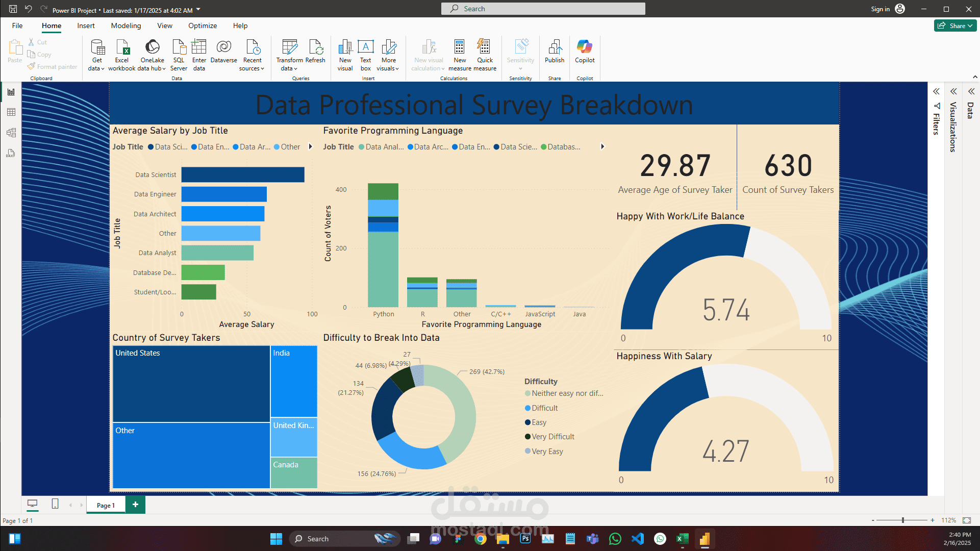Viewport: 980px width, 551px height.
Task: Select the Page 1 tab
Action: pyautogui.click(x=106, y=505)
